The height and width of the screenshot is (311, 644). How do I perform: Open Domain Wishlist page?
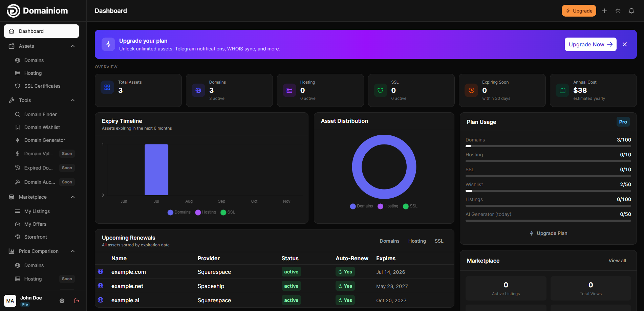[x=41, y=127]
